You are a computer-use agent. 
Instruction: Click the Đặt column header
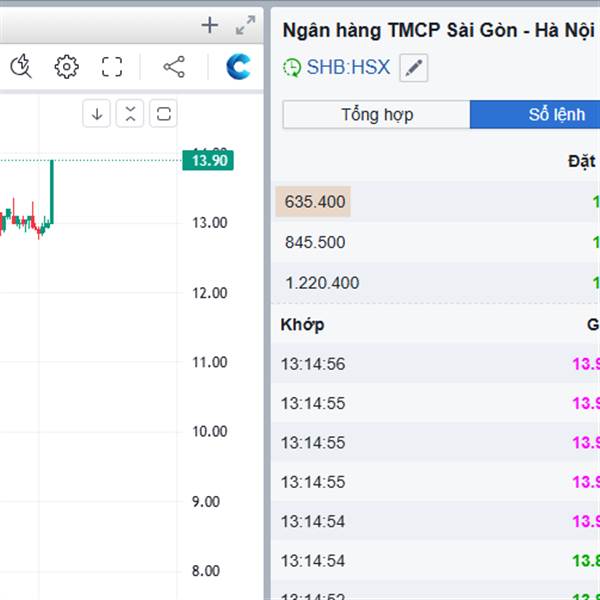point(582,161)
